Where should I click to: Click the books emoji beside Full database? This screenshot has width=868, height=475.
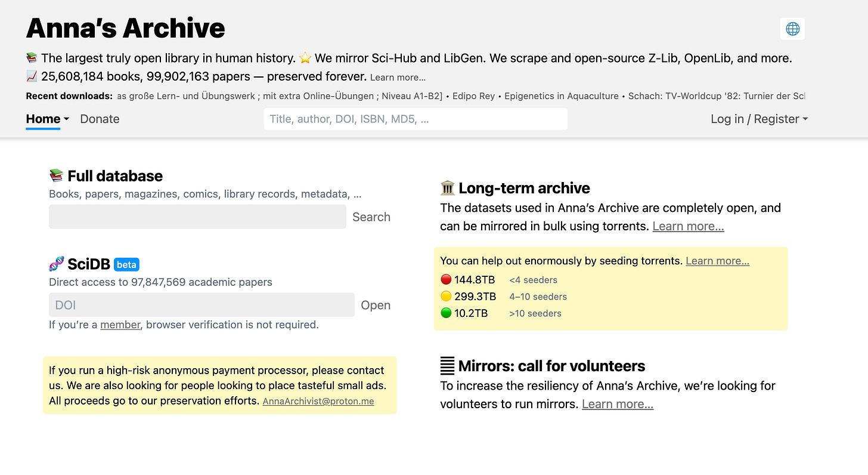56,176
